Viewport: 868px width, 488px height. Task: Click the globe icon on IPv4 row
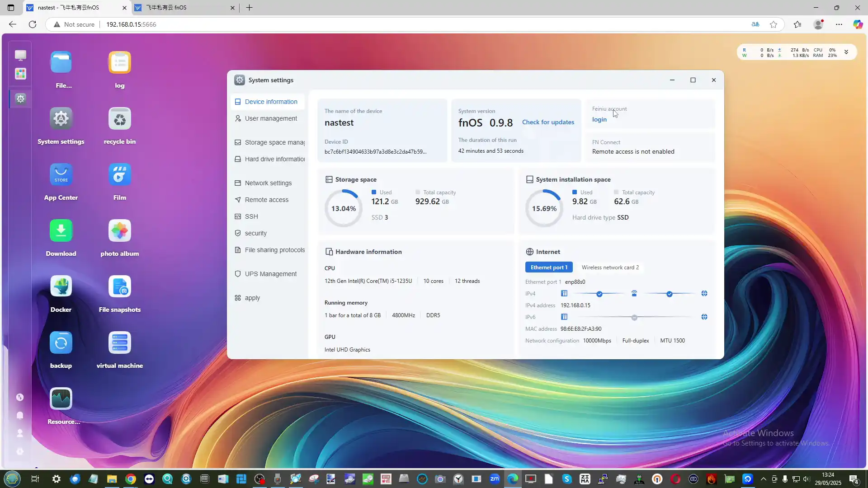704,294
